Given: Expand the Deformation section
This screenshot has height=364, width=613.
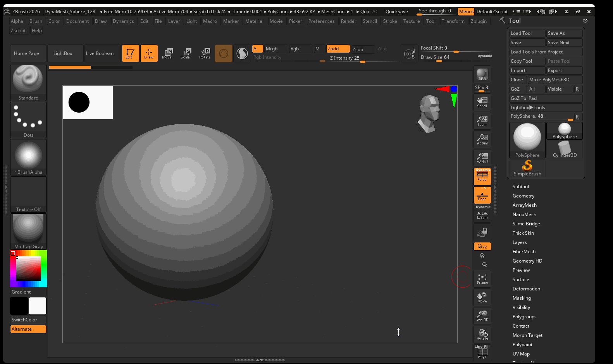Looking at the screenshot, I should tap(526, 289).
